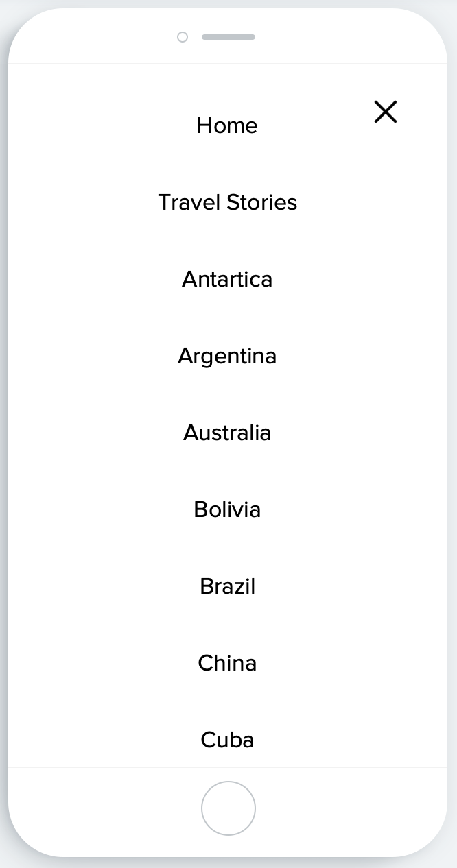Choose Bolivia from the destination list
This screenshot has width=457, height=868.
pos(227,509)
